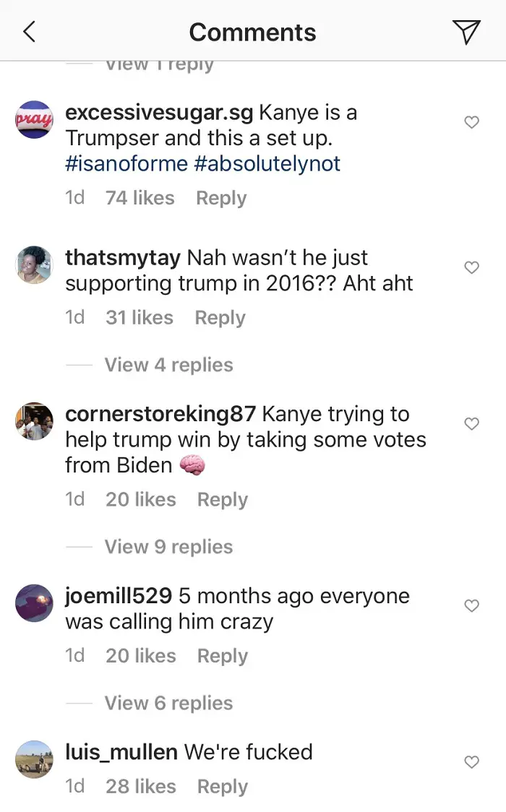Open the #absolutelynot hashtag
The width and height of the screenshot is (506, 812).
267,164
